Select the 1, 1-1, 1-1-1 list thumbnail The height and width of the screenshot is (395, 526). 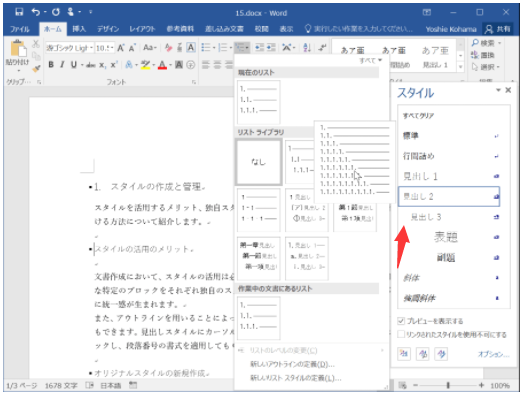pos(259,210)
